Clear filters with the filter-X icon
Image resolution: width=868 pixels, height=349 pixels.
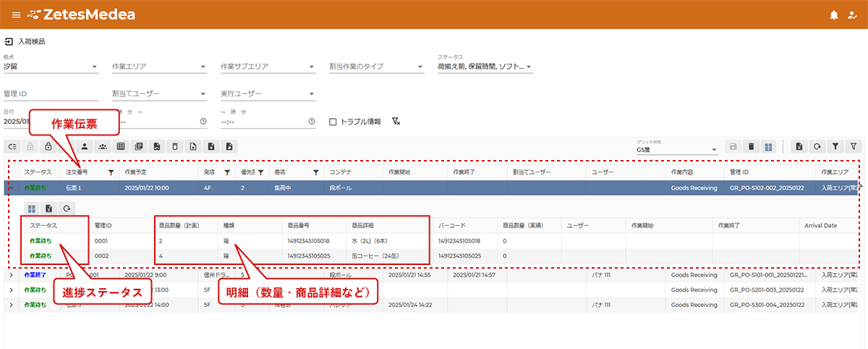[x=396, y=122]
